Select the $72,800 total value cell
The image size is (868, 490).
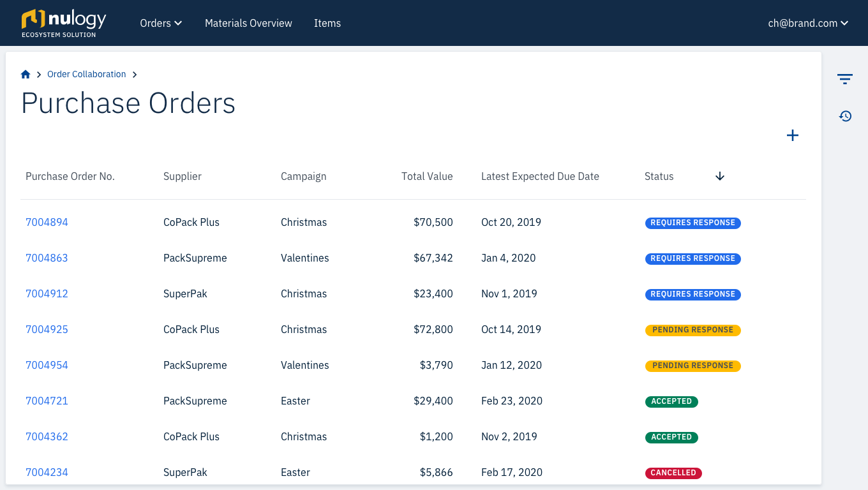433,329
